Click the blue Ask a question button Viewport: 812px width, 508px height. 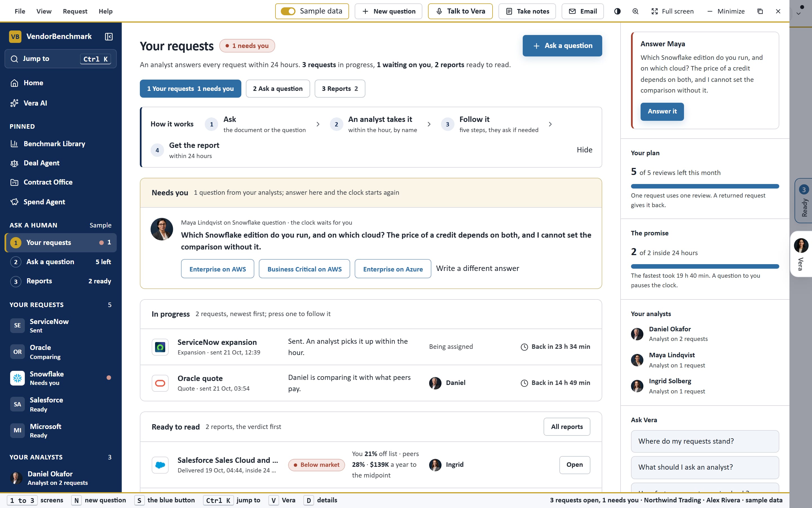562,46
